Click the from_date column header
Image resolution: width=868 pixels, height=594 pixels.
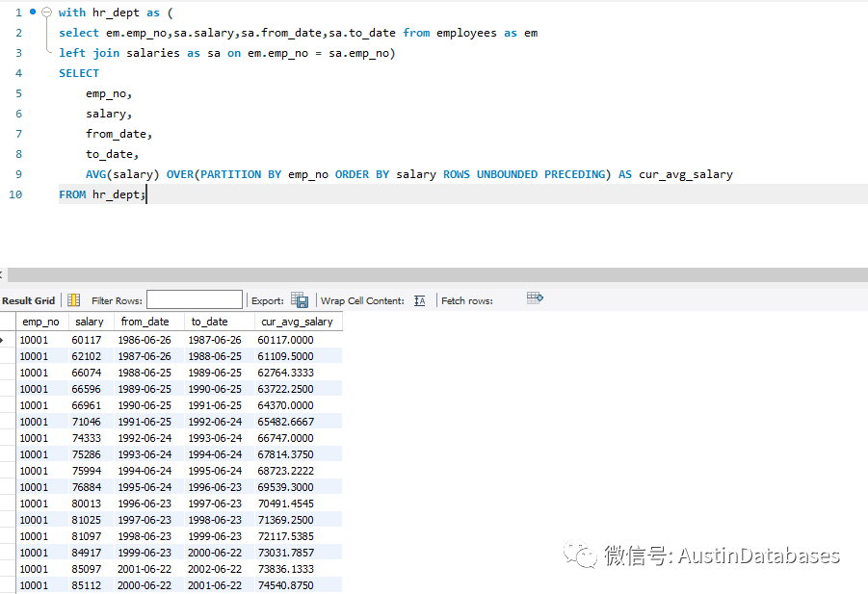(x=145, y=322)
